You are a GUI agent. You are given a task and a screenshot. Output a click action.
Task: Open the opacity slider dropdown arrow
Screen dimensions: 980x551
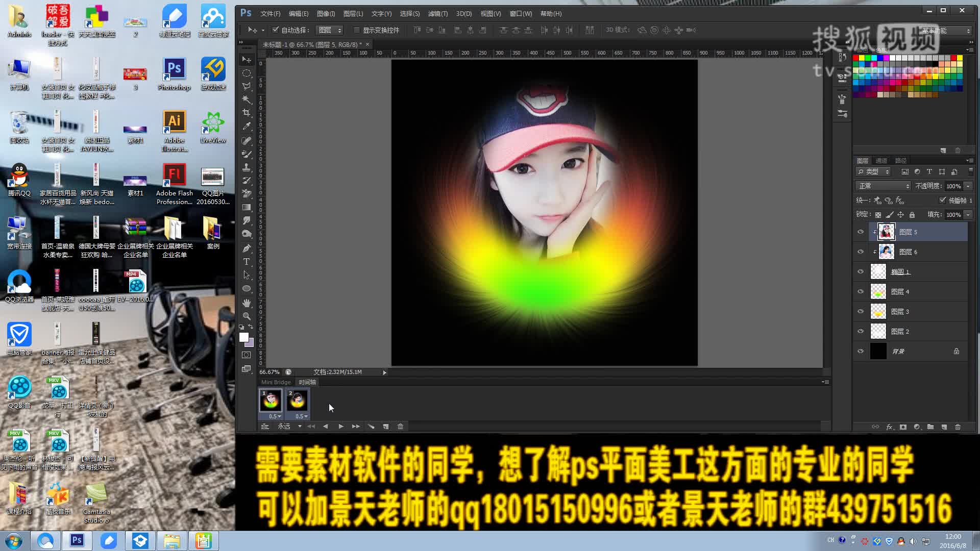pos(968,186)
